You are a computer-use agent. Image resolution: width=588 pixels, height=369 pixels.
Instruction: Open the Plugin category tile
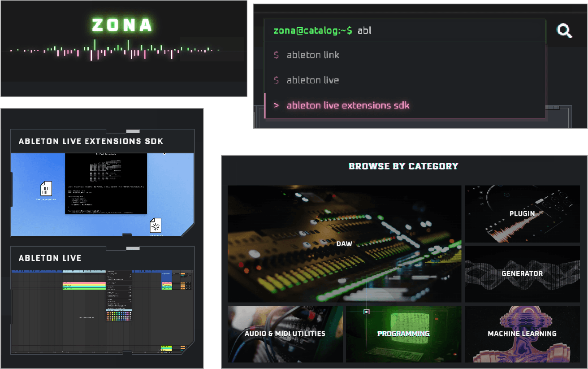coord(522,214)
